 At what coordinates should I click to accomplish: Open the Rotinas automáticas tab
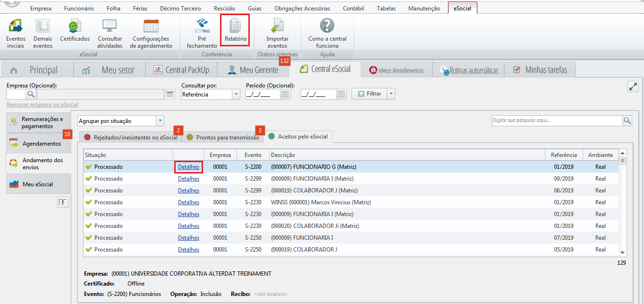[x=469, y=70]
